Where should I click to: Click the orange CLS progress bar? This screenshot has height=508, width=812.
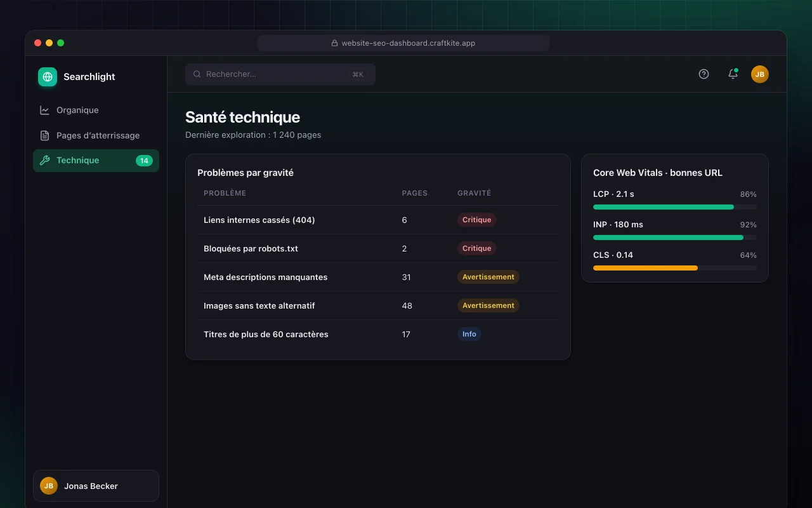pyautogui.click(x=645, y=268)
